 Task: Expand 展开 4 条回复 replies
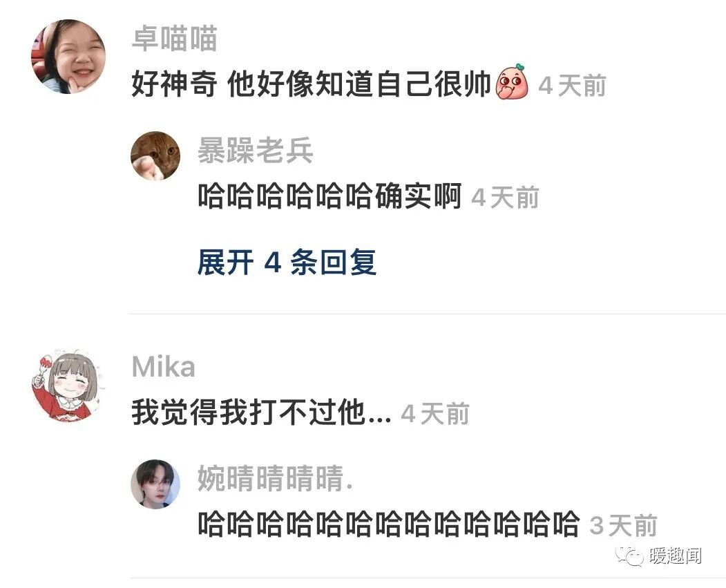point(287,262)
